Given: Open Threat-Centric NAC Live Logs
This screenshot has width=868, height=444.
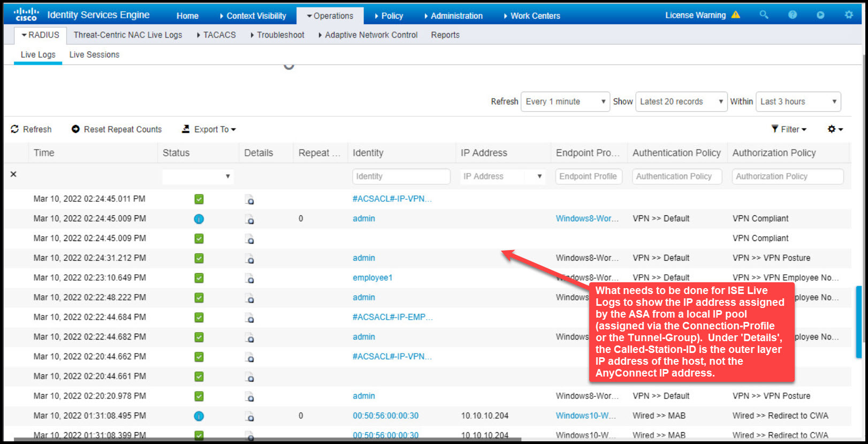Looking at the screenshot, I should point(128,35).
